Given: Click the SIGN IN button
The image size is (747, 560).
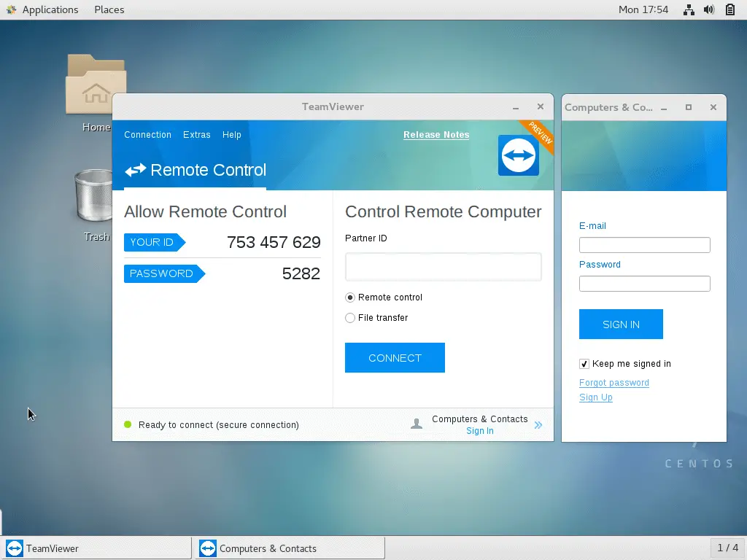Looking at the screenshot, I should point(622,324).
